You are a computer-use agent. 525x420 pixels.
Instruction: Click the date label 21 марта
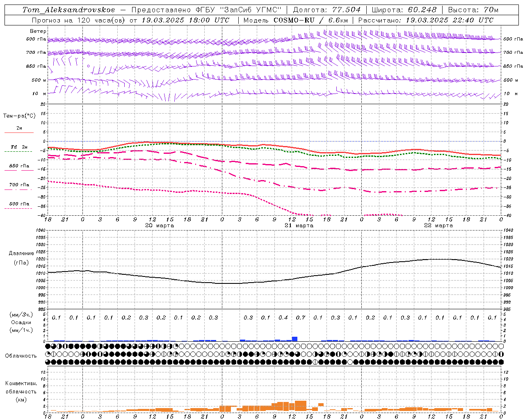tap(299, 226)
